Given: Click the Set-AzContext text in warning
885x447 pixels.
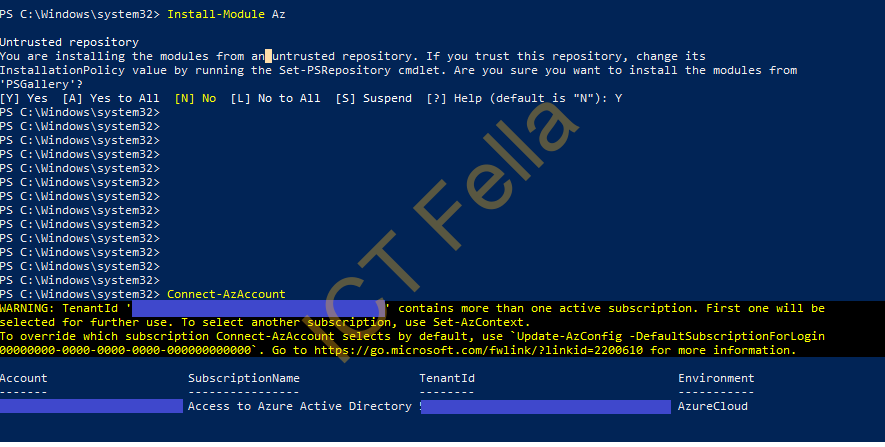Looking at the screenshot, I should (479, 322).
